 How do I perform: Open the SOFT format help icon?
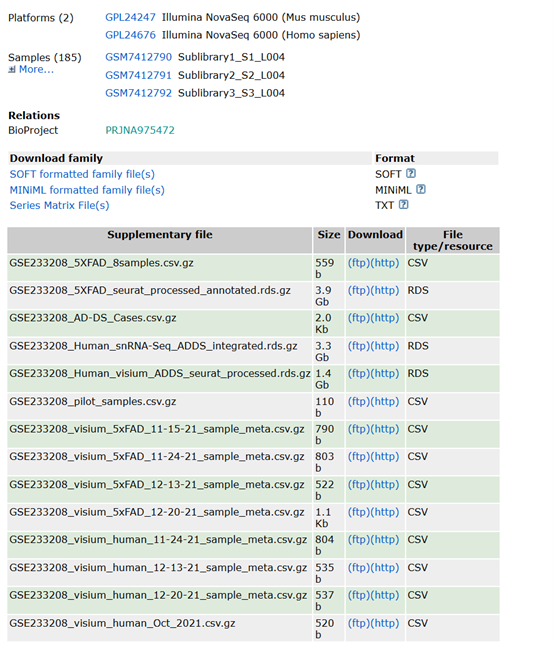click(x=410, y=174)
